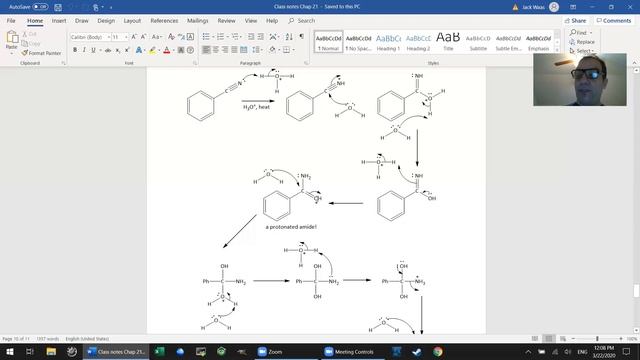Viewport: 640px width, 360px height.
Task: Apply subscript formatting
Action: pos(118,50)
